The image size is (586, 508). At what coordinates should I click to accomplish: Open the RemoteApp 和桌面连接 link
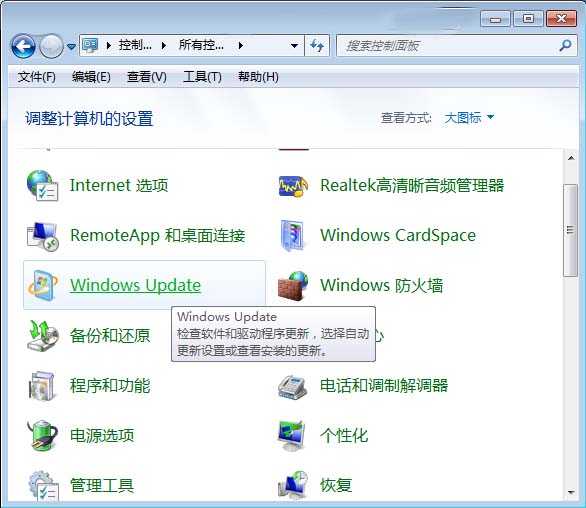point(157,235)
